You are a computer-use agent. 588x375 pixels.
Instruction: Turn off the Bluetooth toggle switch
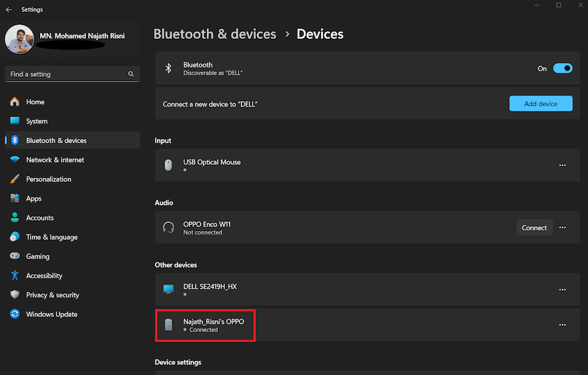562,68
